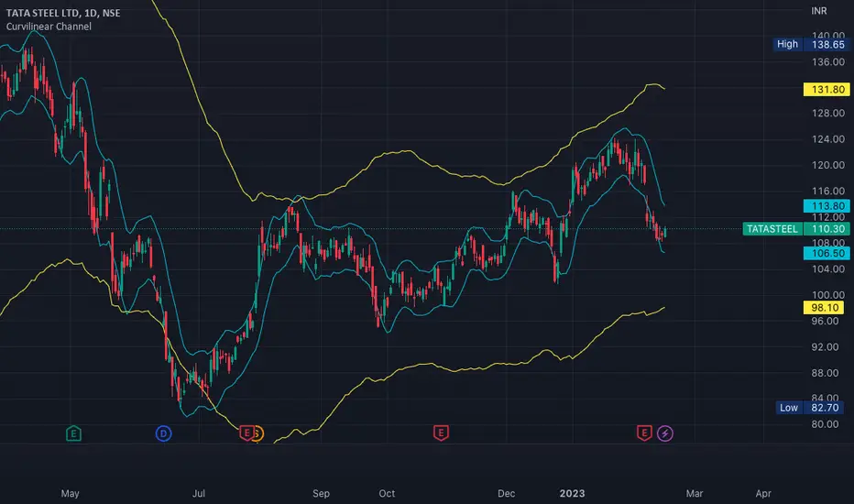Click 136.00 on the price axis
Screen dimensions: 854x504
[827, 62]
